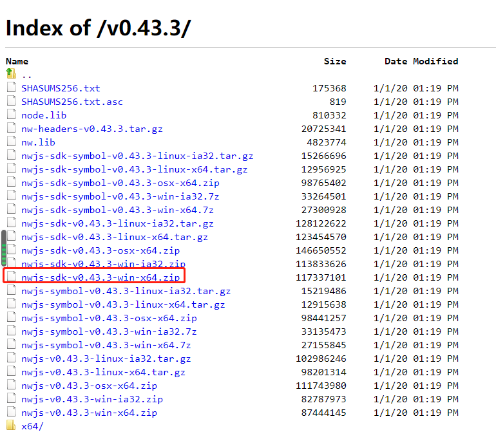Click file icon beside nwjs-sdk-v0.43.3-linux-ia32.tar.gz
496x448 pixels.
click(12, 222)
